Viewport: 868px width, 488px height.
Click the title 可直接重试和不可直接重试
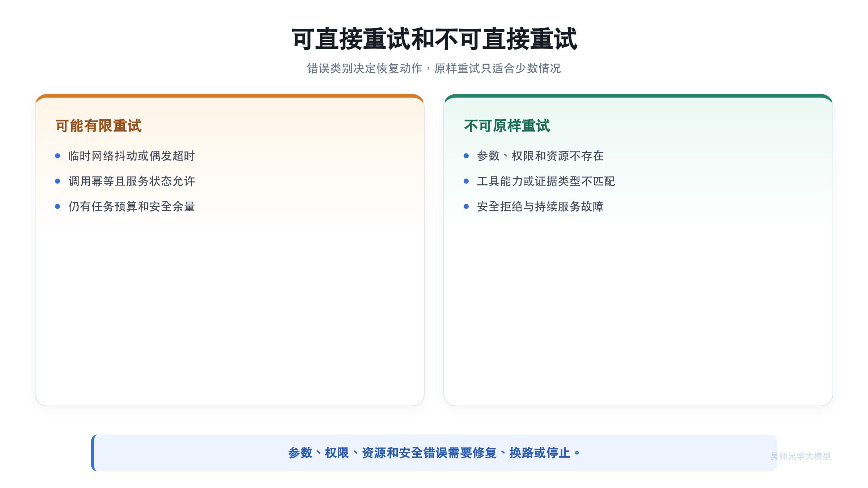point(434,39)
